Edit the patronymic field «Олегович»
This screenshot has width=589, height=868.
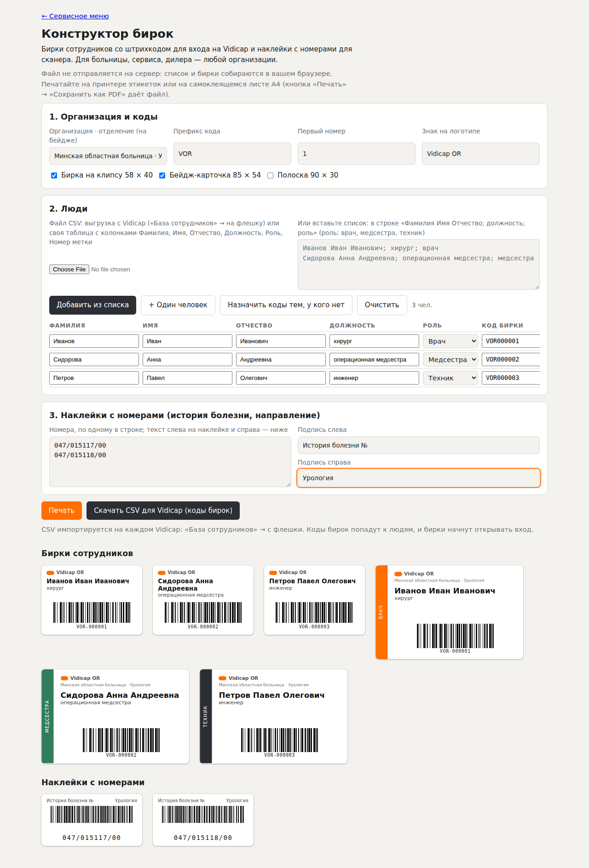pos(281,378)
